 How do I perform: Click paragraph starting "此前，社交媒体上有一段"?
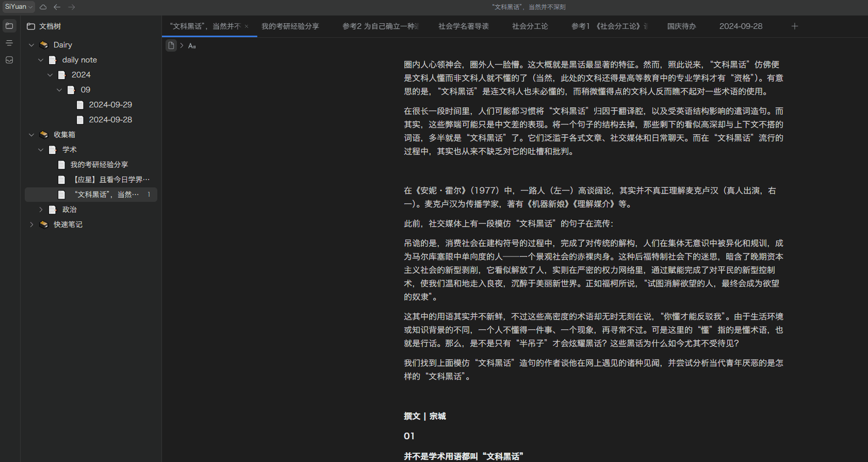coord(509,224)
